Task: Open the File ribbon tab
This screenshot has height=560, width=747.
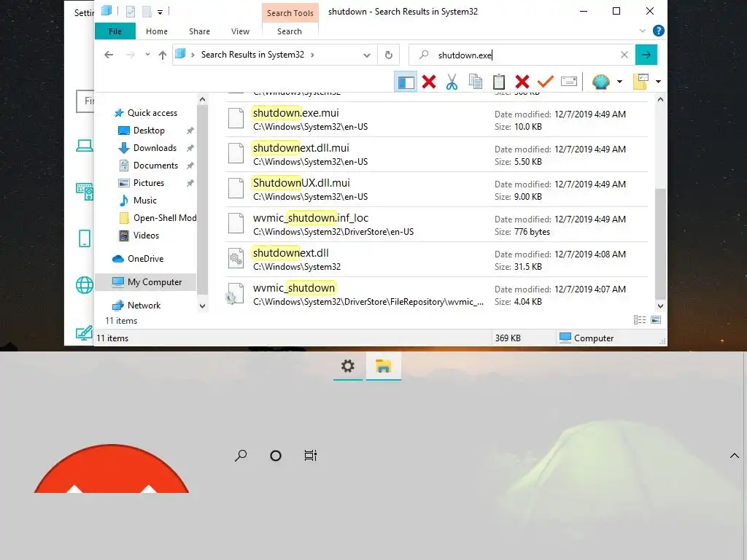Action: click(x=115, y=31)
